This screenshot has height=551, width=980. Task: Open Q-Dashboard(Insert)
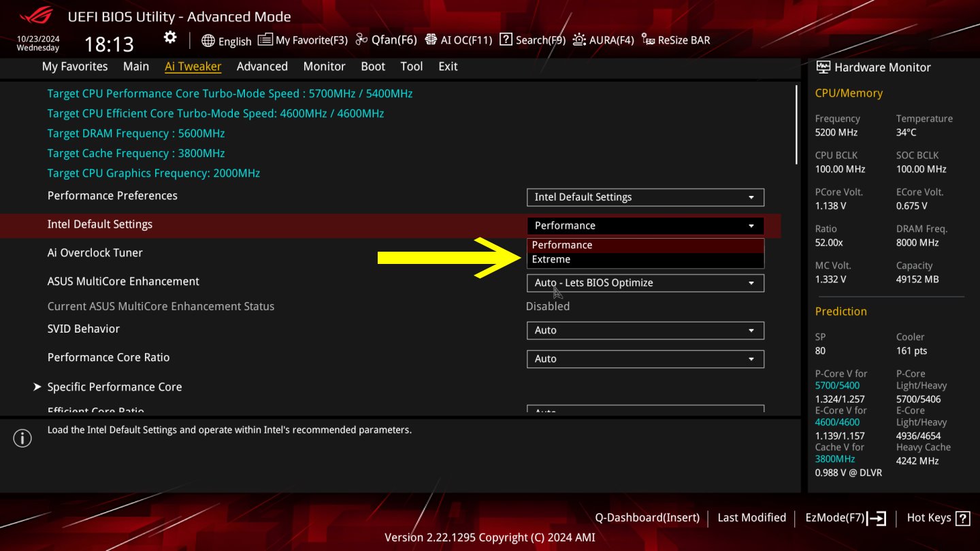[x=647, y=518]
